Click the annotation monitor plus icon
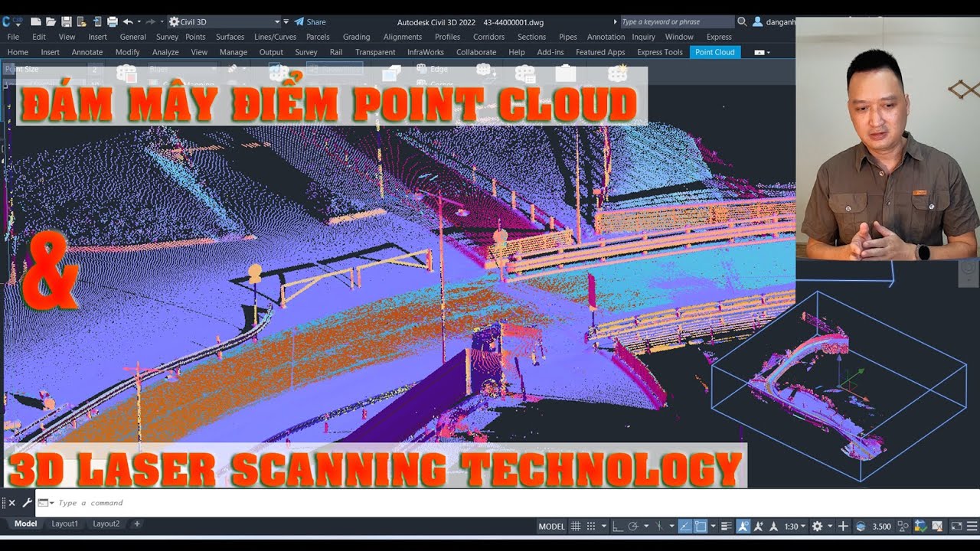This screenshot has width=980, height=551. tap(843, 527)
